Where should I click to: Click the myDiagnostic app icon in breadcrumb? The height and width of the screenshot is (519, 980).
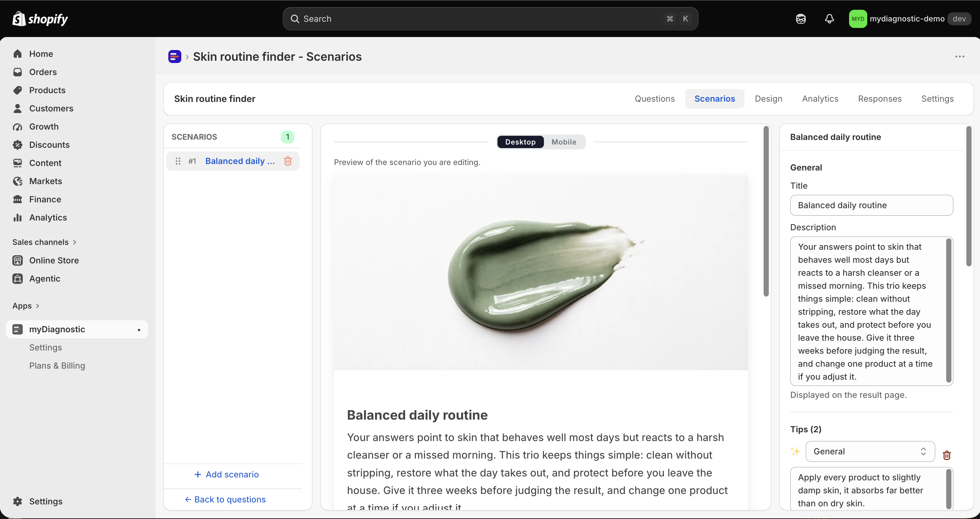174,57
